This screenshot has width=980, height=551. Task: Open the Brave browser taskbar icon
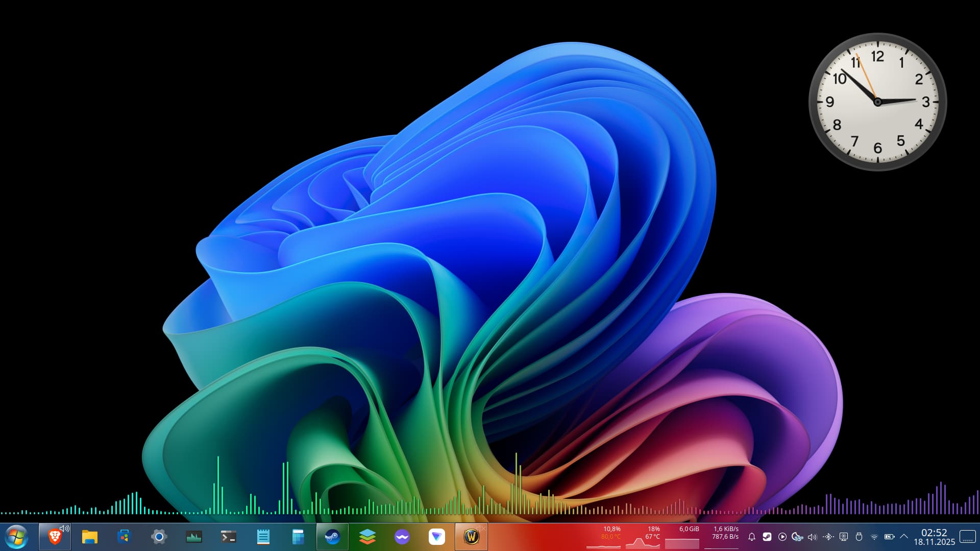pyautogui.click(x=55, y=537)
